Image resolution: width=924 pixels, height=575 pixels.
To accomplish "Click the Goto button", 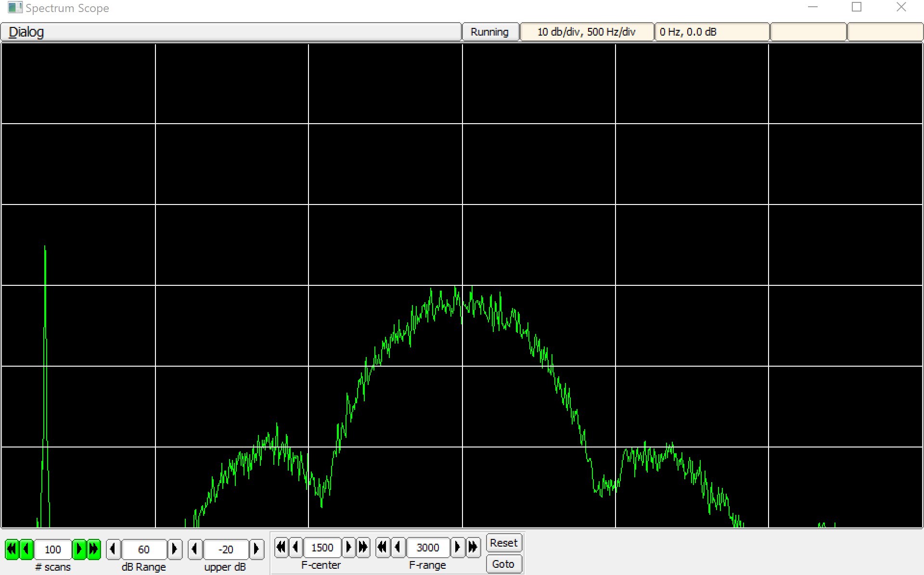I will 504,564.
